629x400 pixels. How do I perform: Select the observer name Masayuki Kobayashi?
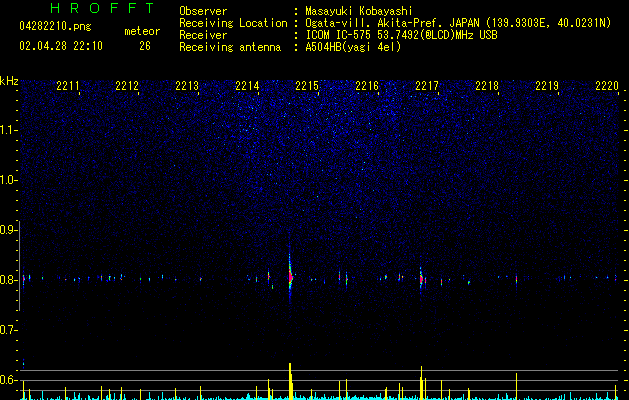(x=359, y=11)
